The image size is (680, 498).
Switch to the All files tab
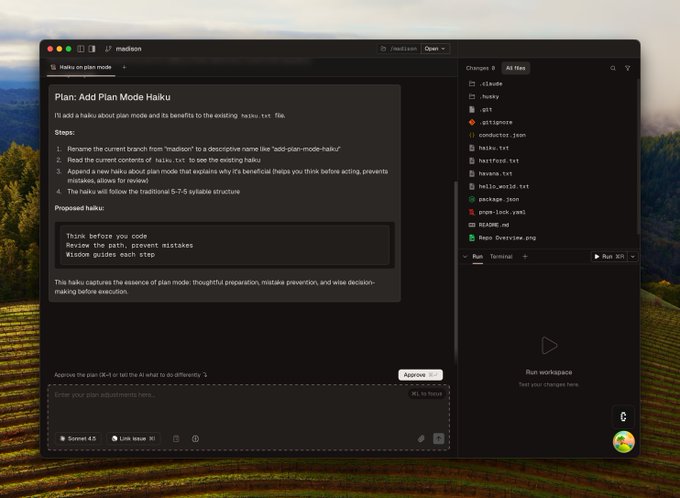(x=515, y=68)
